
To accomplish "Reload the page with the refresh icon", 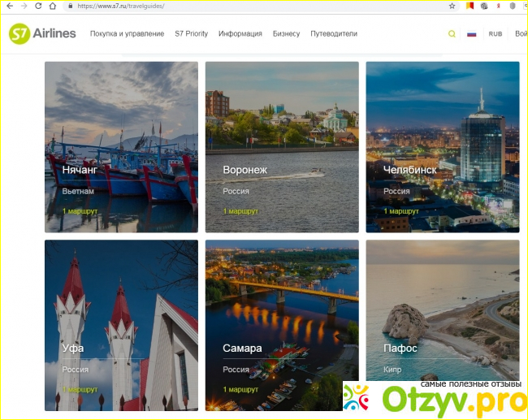I will pyautogui.click(x=37, y=6).
